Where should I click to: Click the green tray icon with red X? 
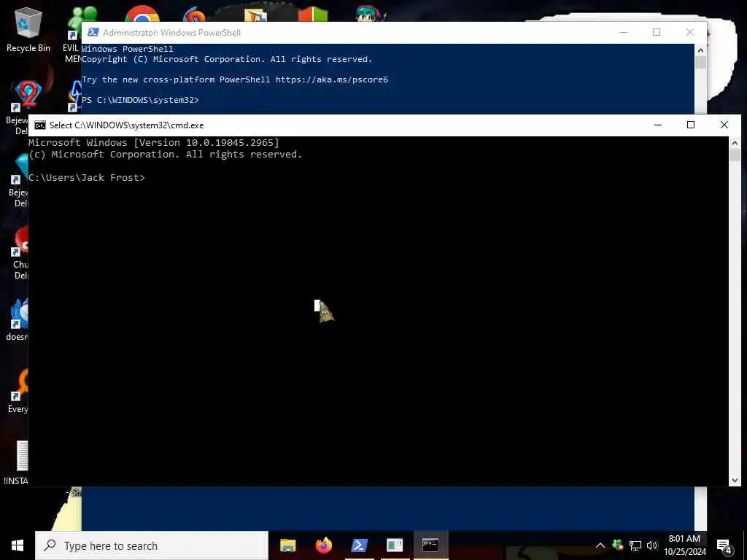point(618,545)
